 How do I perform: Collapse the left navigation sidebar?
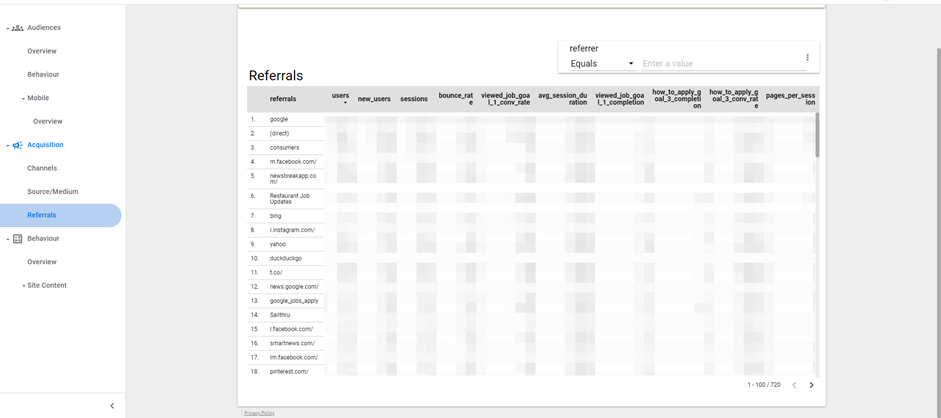point(112,405)
